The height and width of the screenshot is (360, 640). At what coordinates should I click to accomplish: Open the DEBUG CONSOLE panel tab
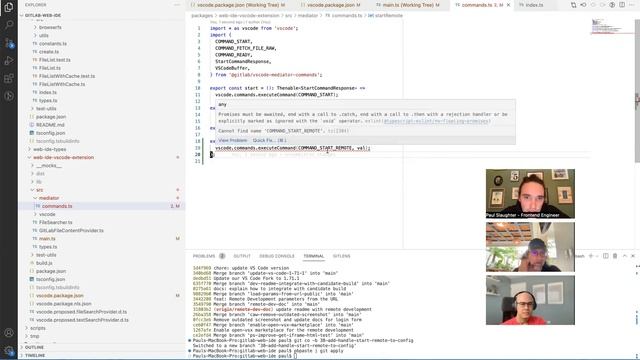277,256
